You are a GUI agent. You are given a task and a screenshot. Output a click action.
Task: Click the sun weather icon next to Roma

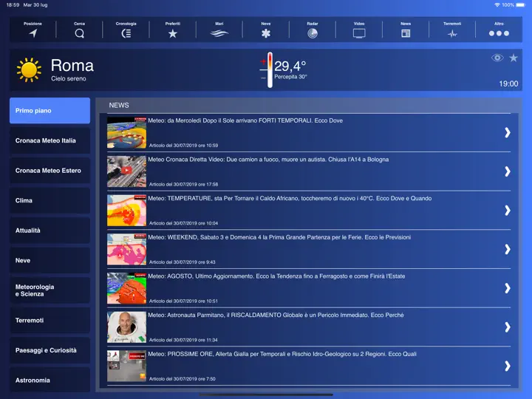pyautogui.click(x=29, y=69)
